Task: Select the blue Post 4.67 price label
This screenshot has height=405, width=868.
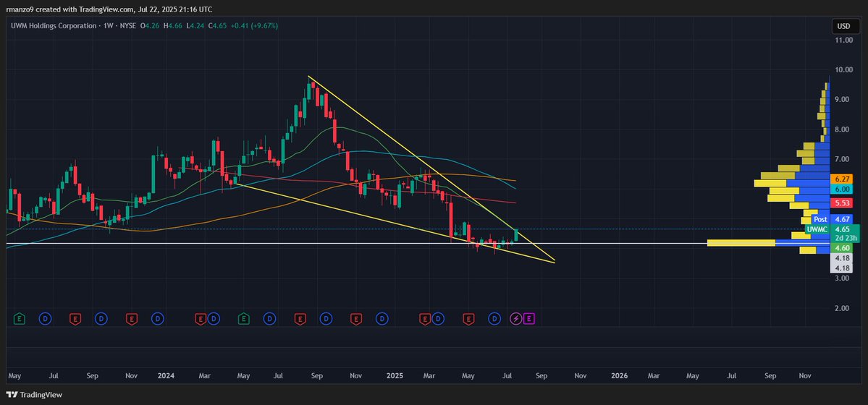Action: tap(833, 220)
